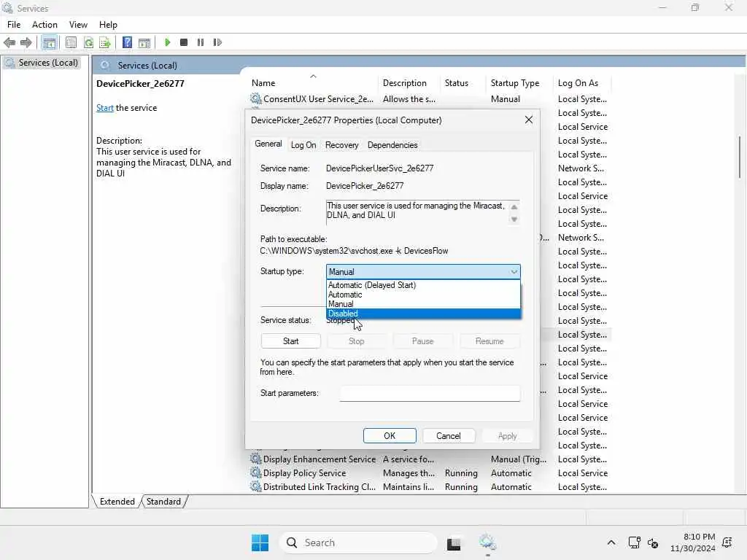Open the Help toolbar icon
747x560 pixels.
pyautogui.click(x=127, y=42)
